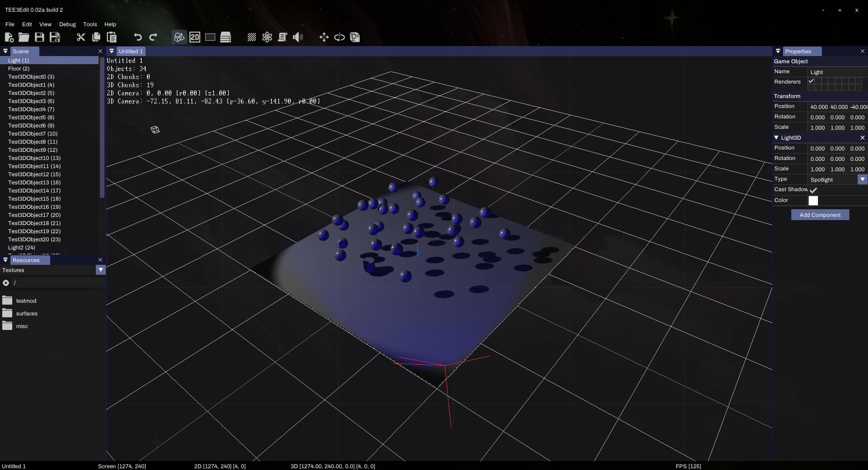This screenshot has height=470, width=868.
Task: Collapse the Light3D component section
Action: 777,138
